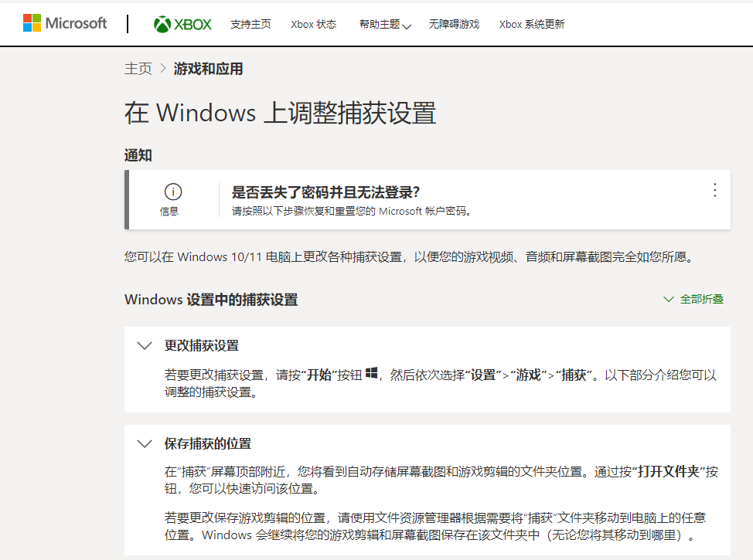Collapse the 更改捕获设置 section chevron
The image size is (753, 560).
pos(145,345)
